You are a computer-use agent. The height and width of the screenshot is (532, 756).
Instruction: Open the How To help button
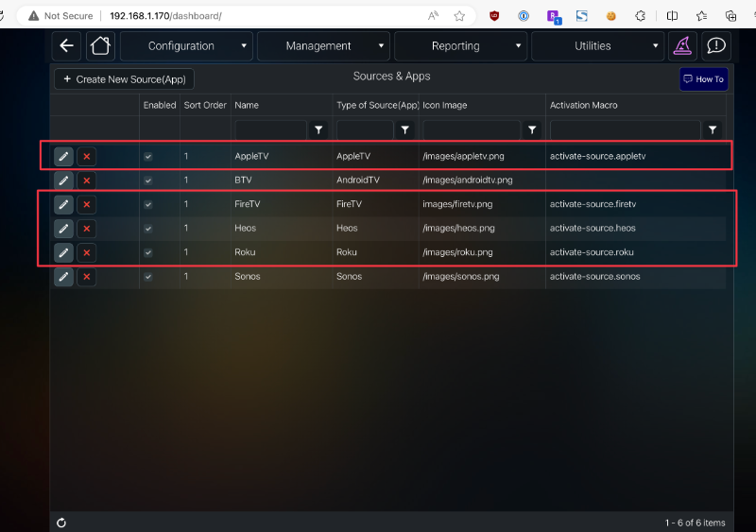coord(704,79)
